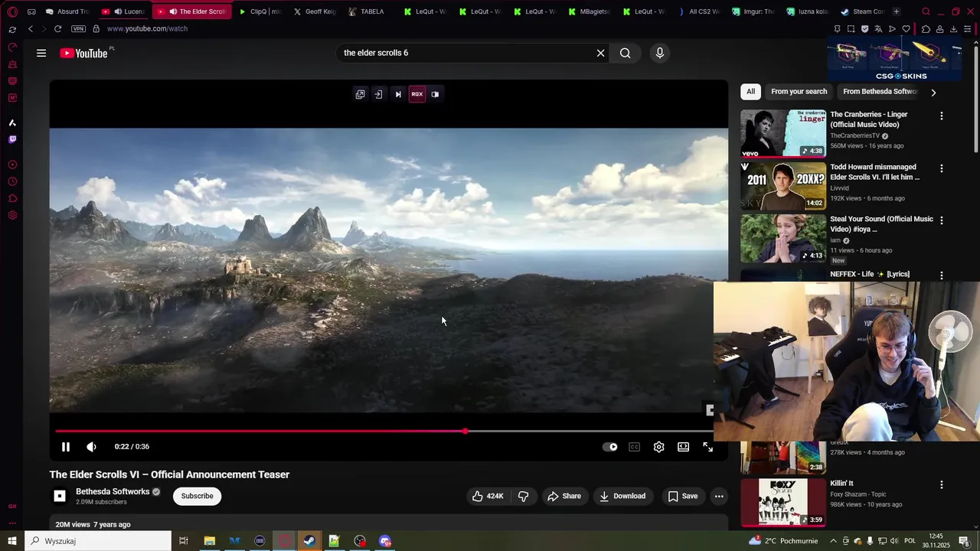Image resolution: width=980 pixels, height=551 pixels.
Task: Toggle the autoplay switch in the player
Action: click(x=610, y=447)
